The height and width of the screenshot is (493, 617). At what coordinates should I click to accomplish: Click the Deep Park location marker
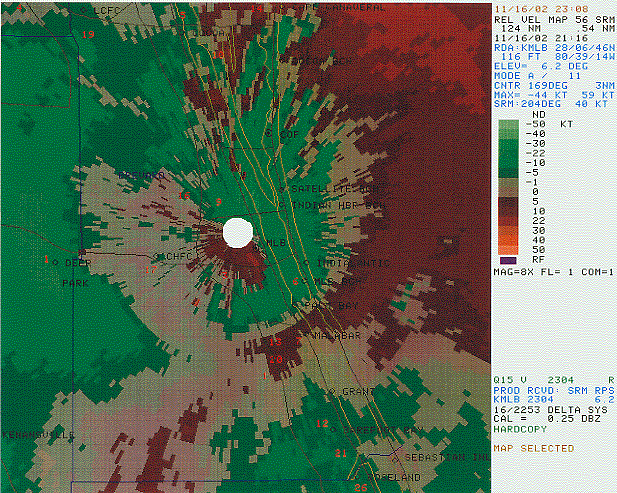pyautogui.click(x=55, y=262)
